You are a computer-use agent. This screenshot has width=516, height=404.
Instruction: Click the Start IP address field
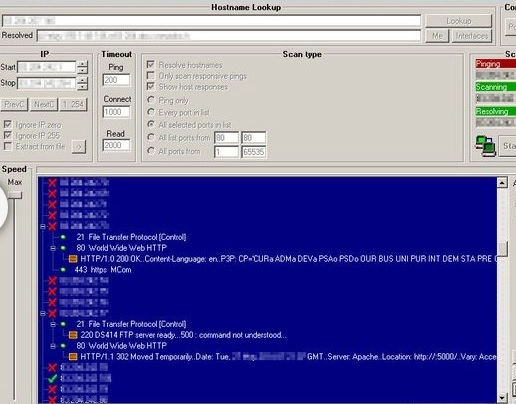(47, 67)
